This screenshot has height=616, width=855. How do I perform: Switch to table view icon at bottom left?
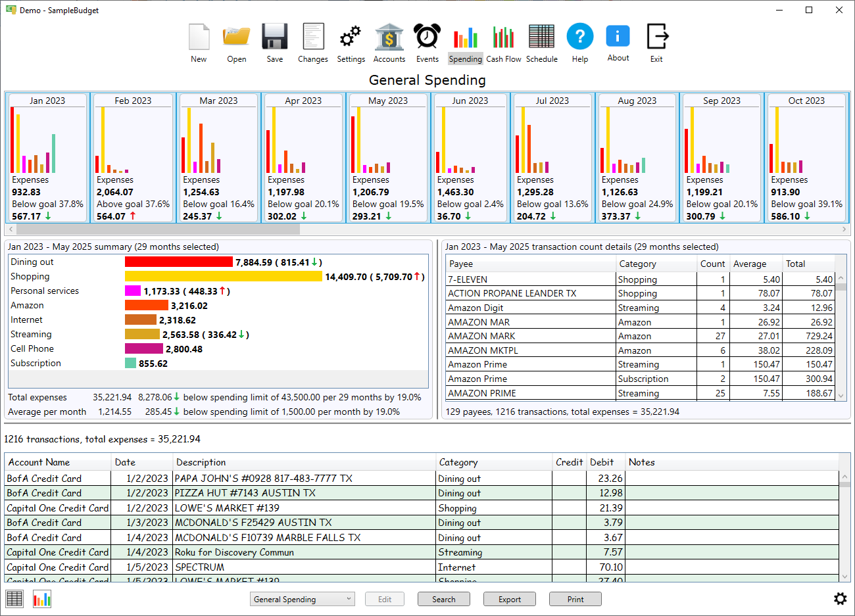click(14, 599)
